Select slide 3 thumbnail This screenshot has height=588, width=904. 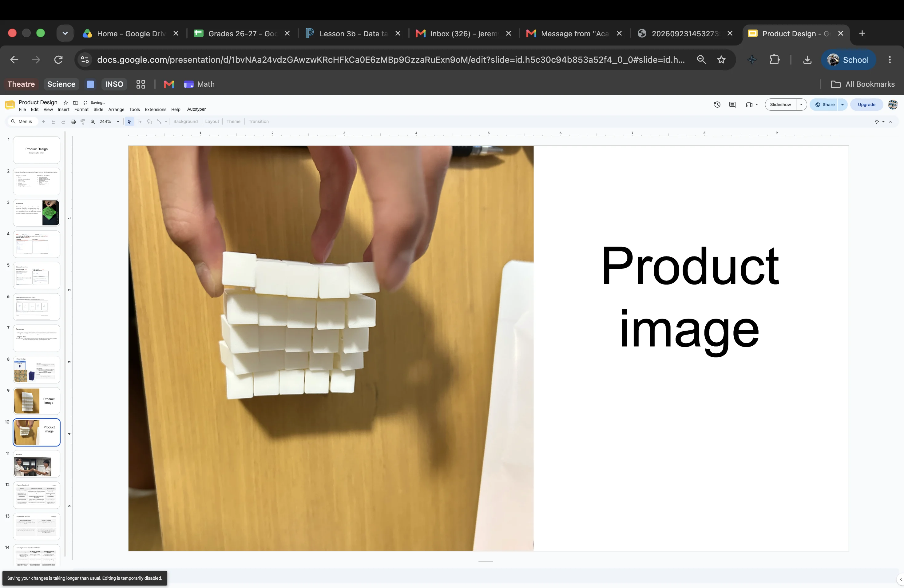point(37,213)
